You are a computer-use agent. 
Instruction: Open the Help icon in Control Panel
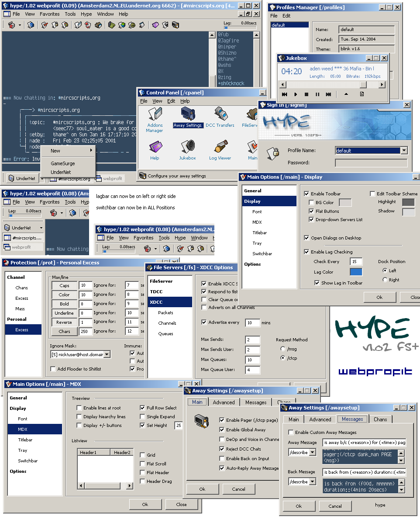(x=155, y=150)
